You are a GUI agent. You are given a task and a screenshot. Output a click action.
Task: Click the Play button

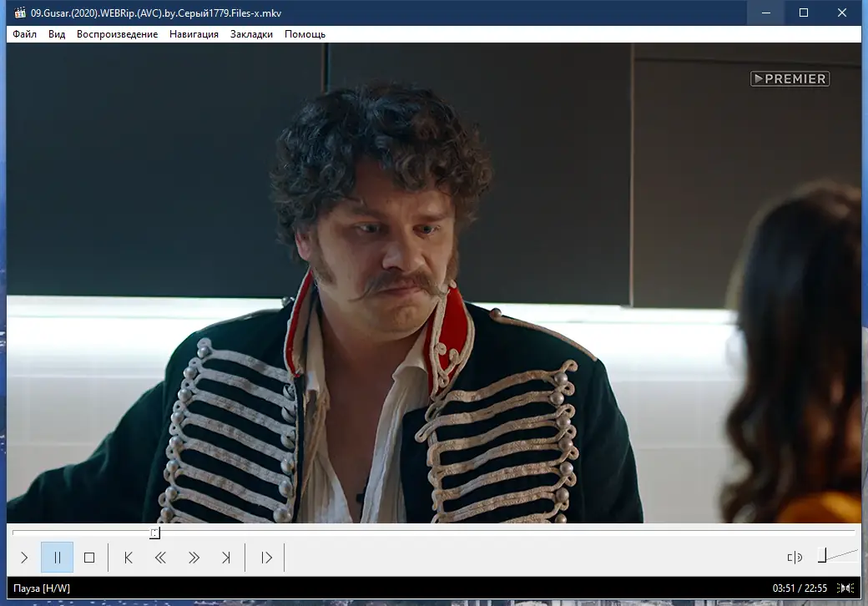pyautogui.click(x=24, y=558)
